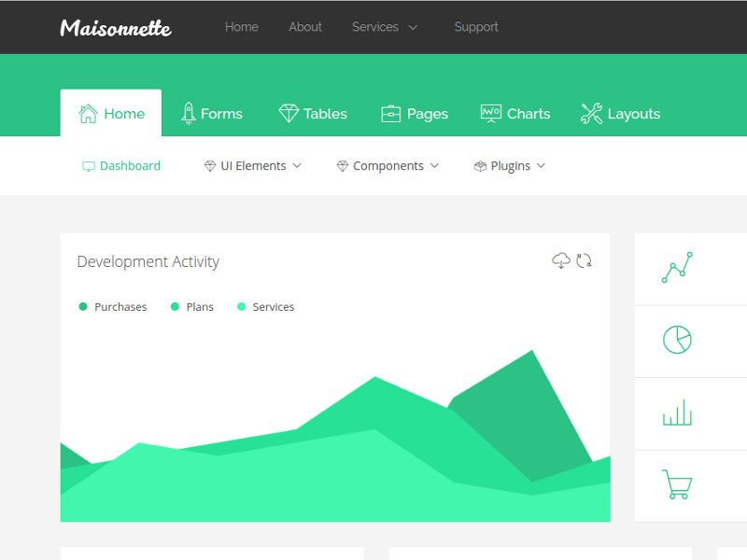The width and height of the screenshot is (747, 560).
Task: Click the diamond icon beside UI Elements
Action: [x=210, y=166]
